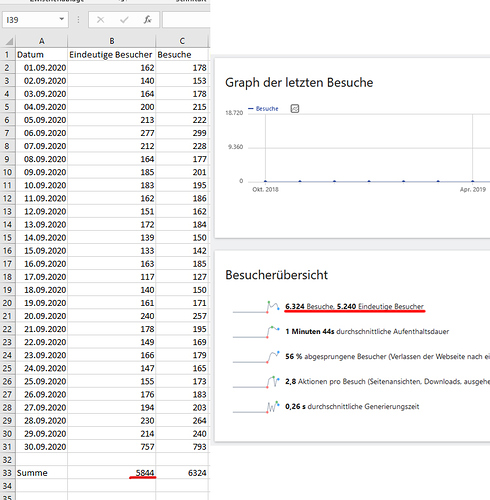Click the Name Box showing I39
490x500 pixels.
pyautogui.click(x=35, y=20)
